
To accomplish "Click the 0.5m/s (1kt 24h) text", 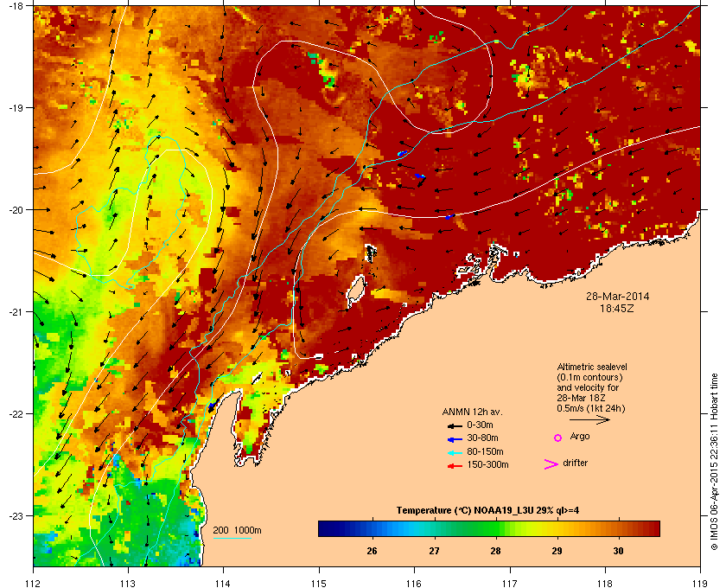I will tap(591, 409).
